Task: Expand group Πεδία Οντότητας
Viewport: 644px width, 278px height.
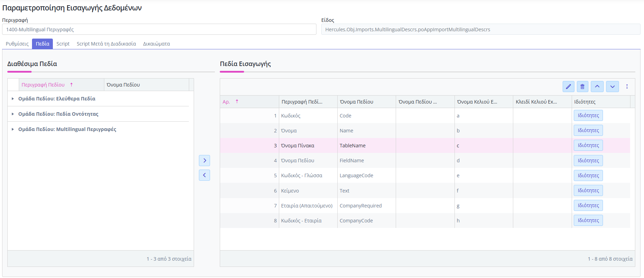Action: point(13,114)
